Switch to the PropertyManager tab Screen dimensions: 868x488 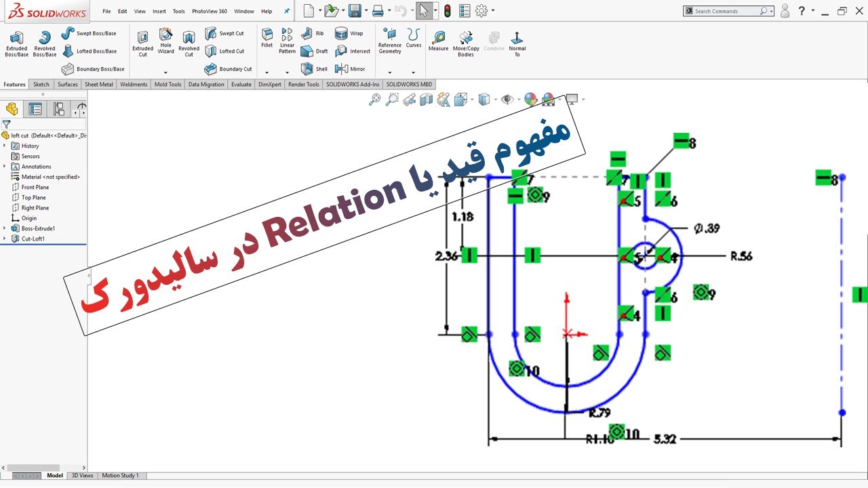coord(35,109)
